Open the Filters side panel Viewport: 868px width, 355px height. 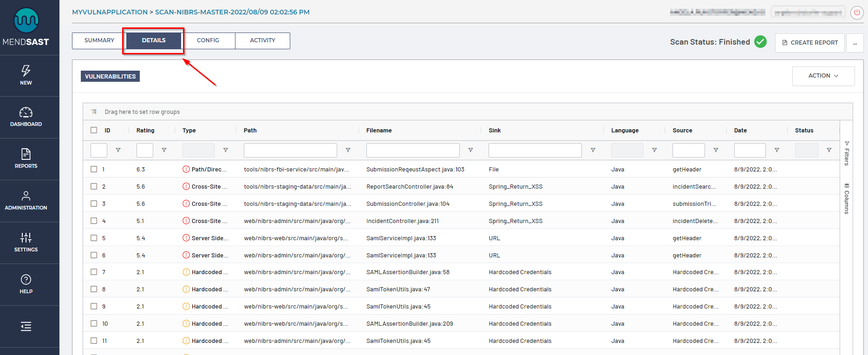(x=847, y=153)
